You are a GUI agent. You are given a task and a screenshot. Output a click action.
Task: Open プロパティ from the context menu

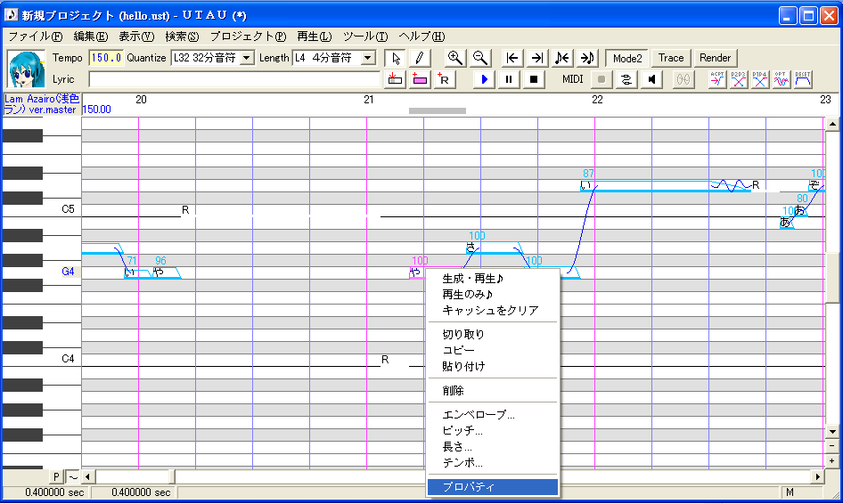[493, 487]
